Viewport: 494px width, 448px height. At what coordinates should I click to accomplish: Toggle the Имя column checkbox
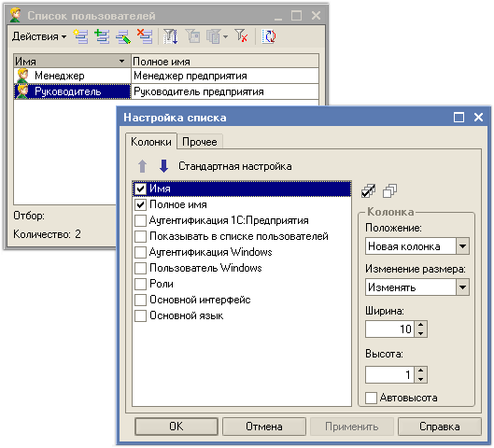[140, 189]
